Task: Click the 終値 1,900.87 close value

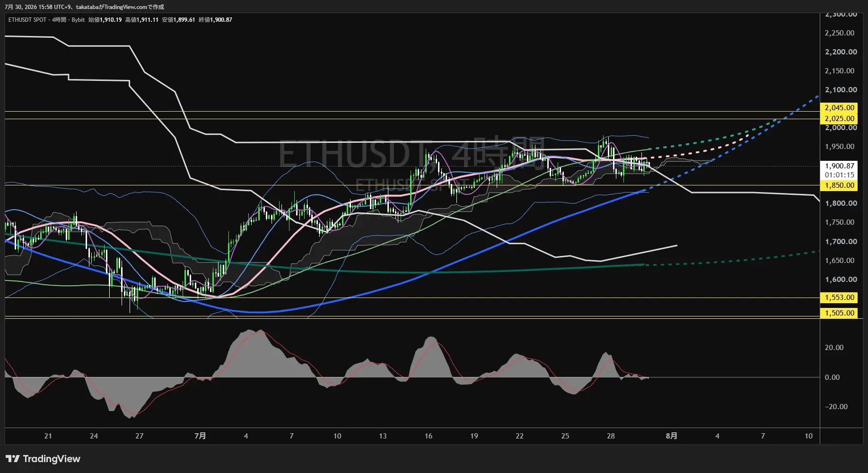Action: pyautogui.click(x=215, y=20)
